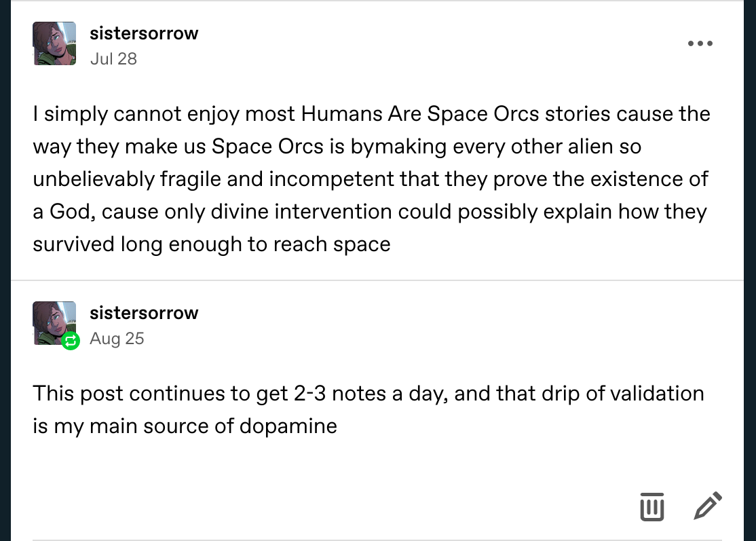Click the divider between the two posts
The image size is (756, 541).
click(378, 280)
